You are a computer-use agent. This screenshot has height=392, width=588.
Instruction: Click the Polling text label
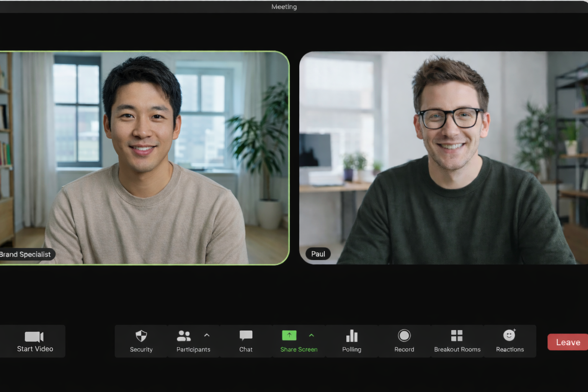[x=351, y=350]
